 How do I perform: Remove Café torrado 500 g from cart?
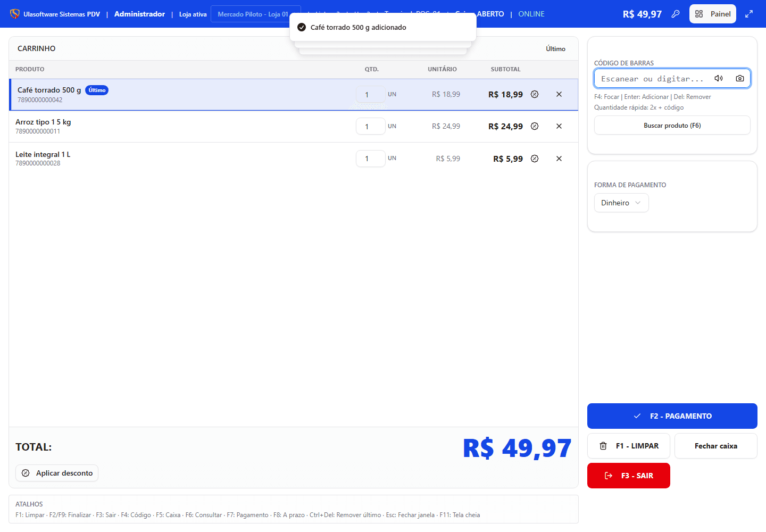tap(559, 94)
